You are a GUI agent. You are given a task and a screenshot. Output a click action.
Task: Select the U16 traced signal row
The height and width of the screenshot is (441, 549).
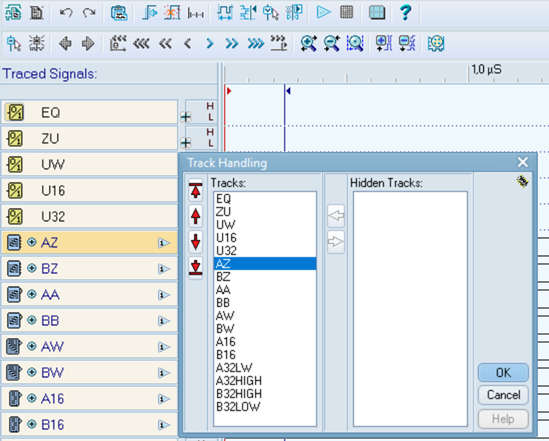click(90, 190)
